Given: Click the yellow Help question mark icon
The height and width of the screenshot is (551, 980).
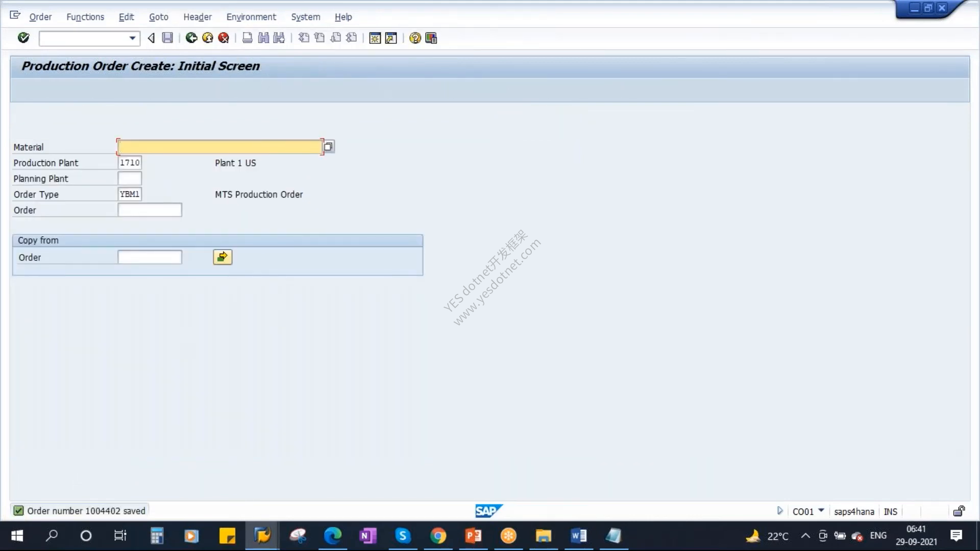Looking at the screenshot, I should click(x=415, y=38).
